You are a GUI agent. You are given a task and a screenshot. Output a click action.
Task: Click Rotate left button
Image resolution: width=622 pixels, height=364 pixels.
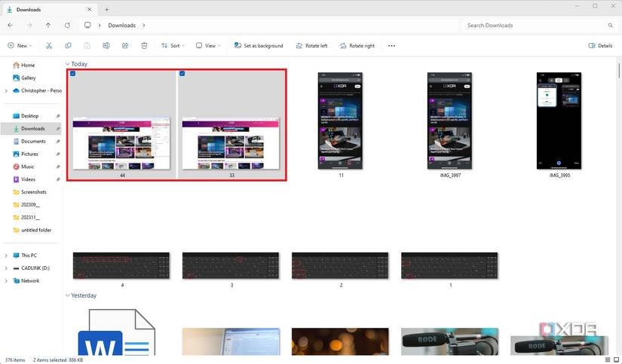click(312, 46)
